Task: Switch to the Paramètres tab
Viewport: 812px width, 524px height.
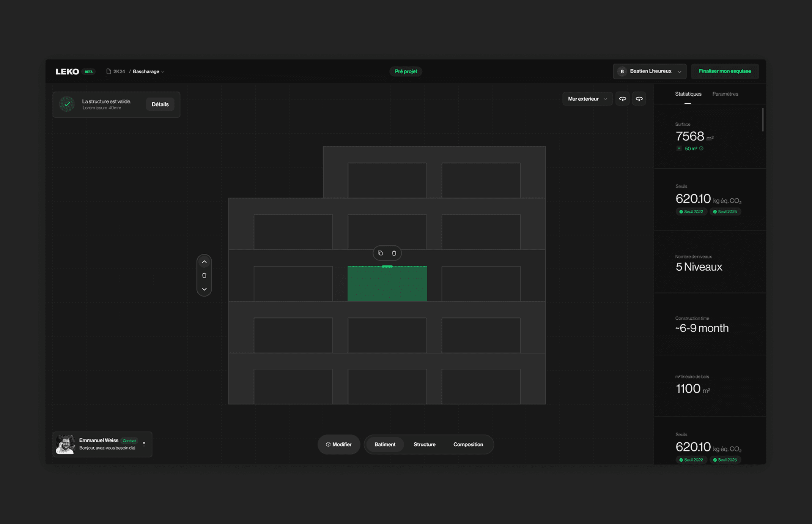Action: (725, 94)
